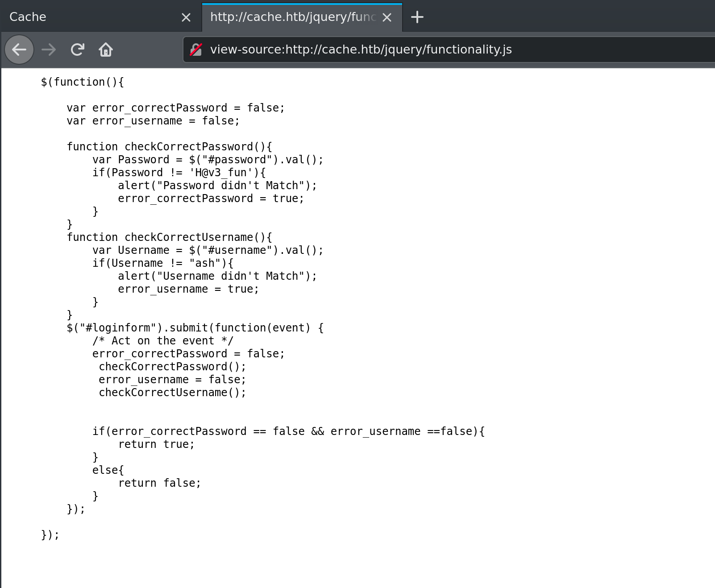715x588 pixels.
Task: Close the functionality.js tab
Action: (x=387, y=17)
